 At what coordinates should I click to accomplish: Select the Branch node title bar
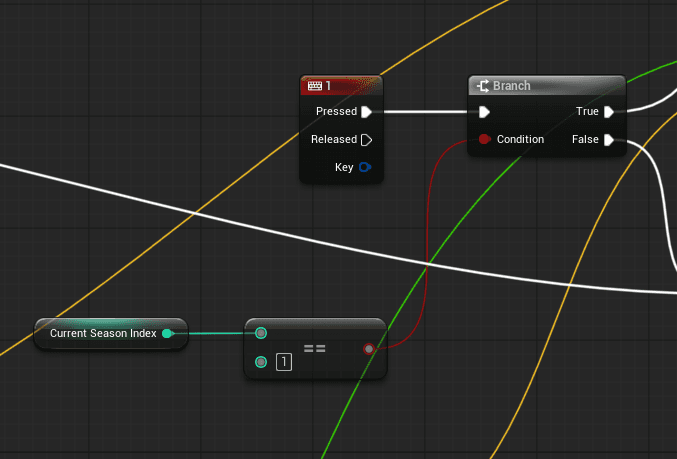point(547,85)
